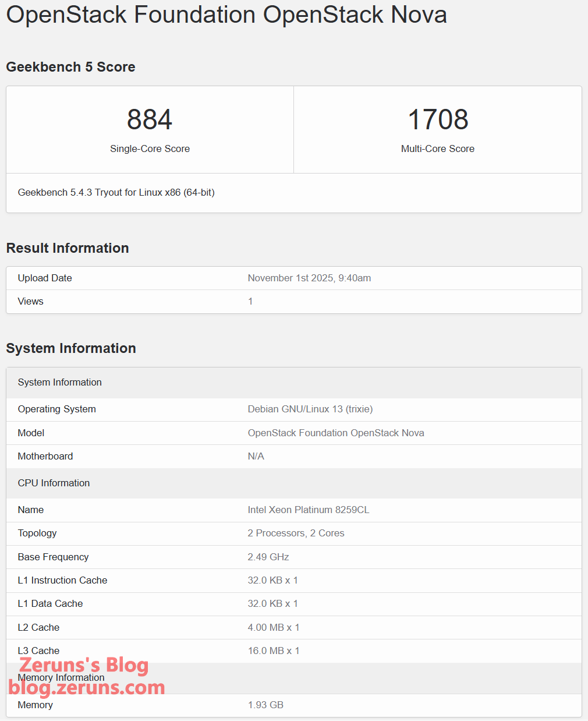The height and width of the screenshot is (721, 588).
Task: Select the 884 single-core score number
Action: [x=150, y=120]
